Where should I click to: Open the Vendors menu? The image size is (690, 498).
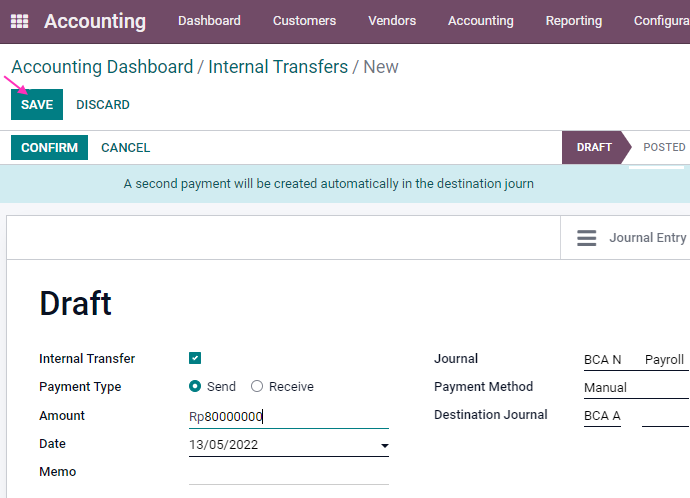[392, 21]
